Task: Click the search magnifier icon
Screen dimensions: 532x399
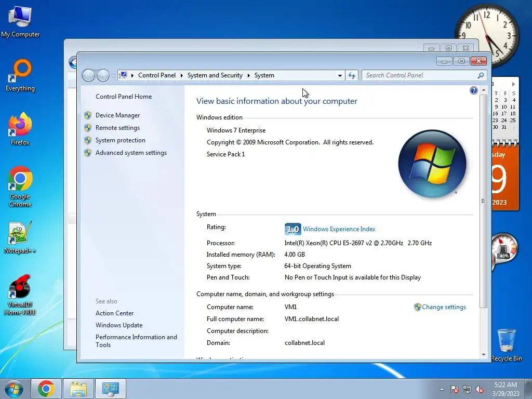Action: point(481,75)
